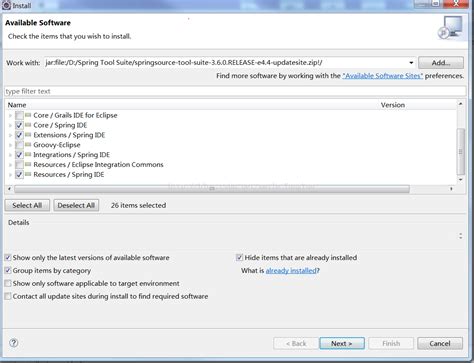Screen dimensions: 474x363
Task: Click the Name column header
Action: point(17,105)
